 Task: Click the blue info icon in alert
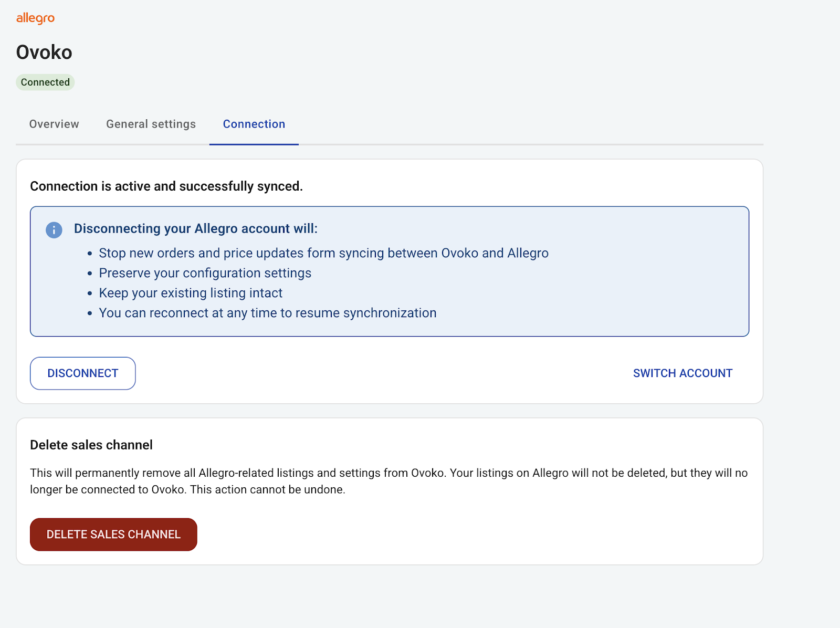54,230
